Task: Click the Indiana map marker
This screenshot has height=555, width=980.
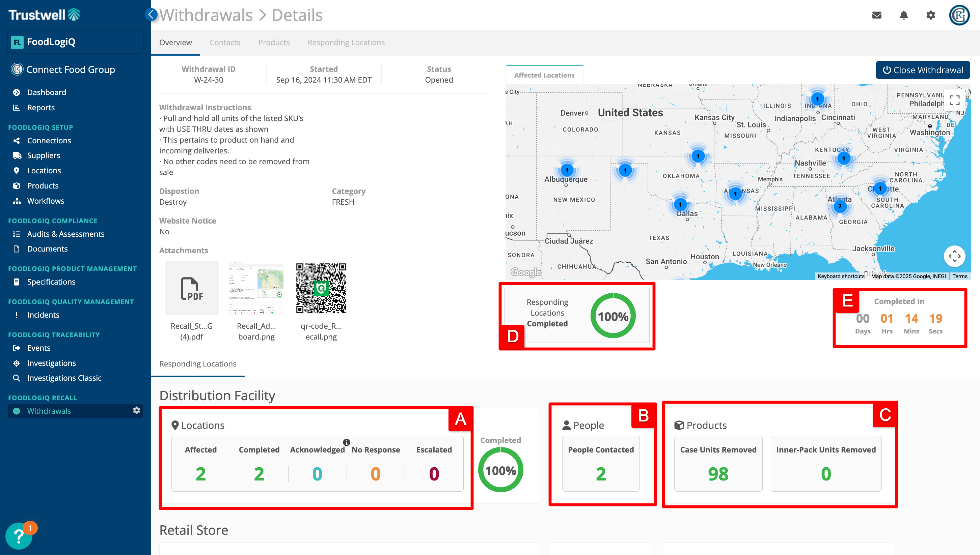Action: (x=817, y=99)
